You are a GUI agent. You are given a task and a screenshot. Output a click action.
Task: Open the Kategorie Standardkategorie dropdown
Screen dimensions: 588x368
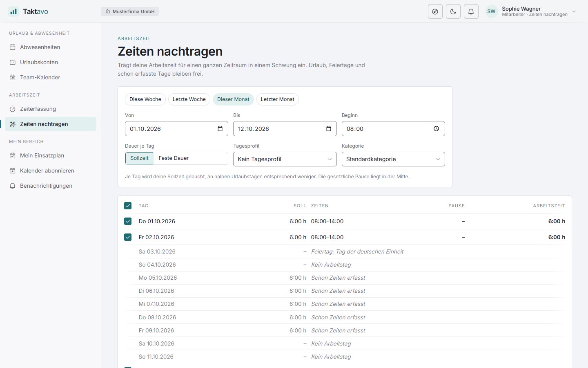coord(393,159)
